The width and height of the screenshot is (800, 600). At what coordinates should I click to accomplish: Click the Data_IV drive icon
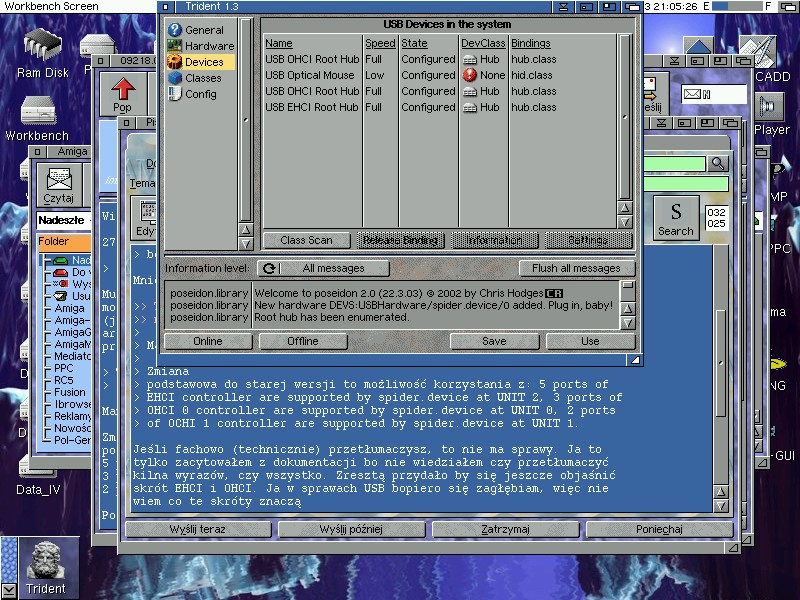38,477
